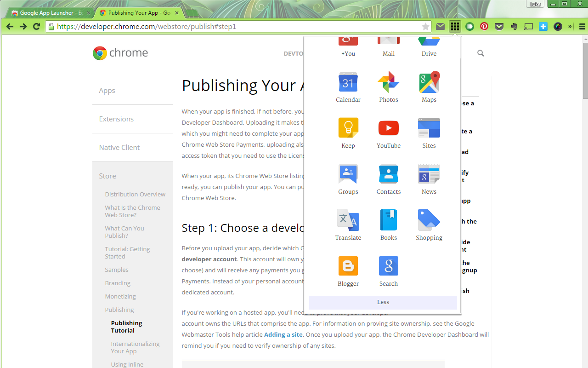This screenshot has height=368, width=588.
Task: Collapse the launcher with the Less button
Action: coord(383,302)
